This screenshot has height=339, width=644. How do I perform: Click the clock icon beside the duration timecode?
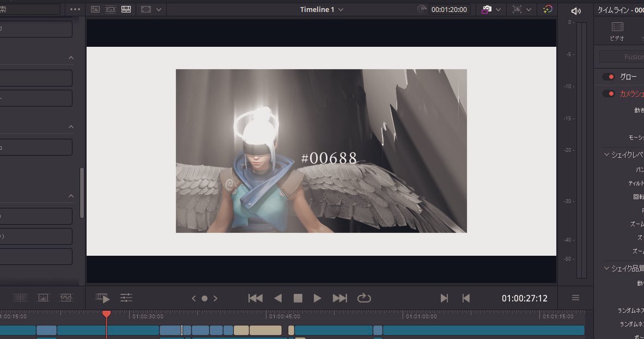(422, 9)
